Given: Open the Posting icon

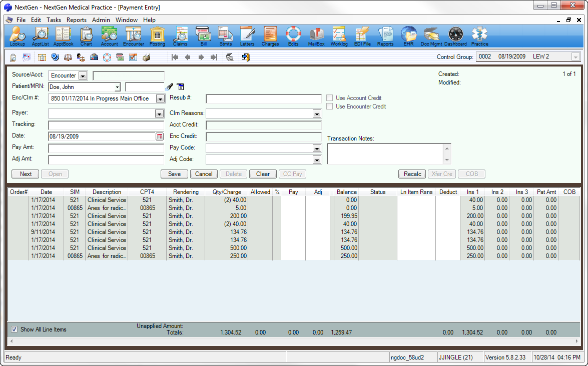Looking at the screenshot, I should pyautogui.click(x=157, y=36).
